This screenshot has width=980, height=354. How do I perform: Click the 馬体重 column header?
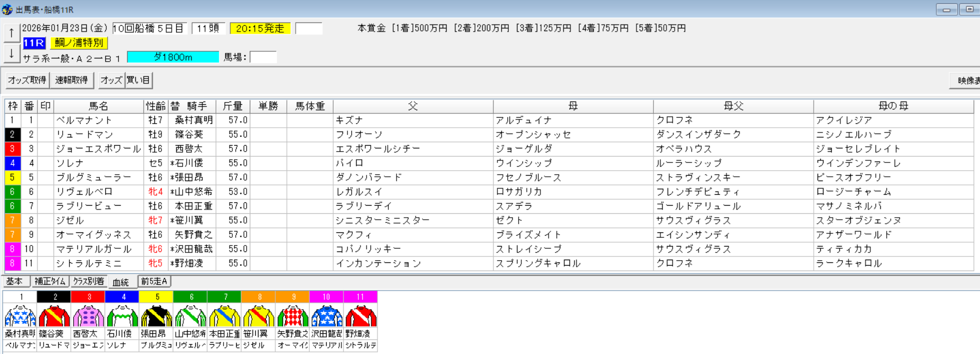coord(310,106)
